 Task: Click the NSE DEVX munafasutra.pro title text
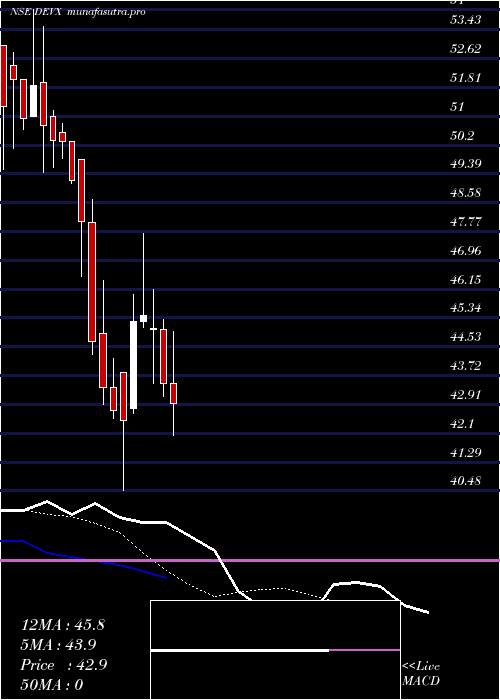[78, 12]
